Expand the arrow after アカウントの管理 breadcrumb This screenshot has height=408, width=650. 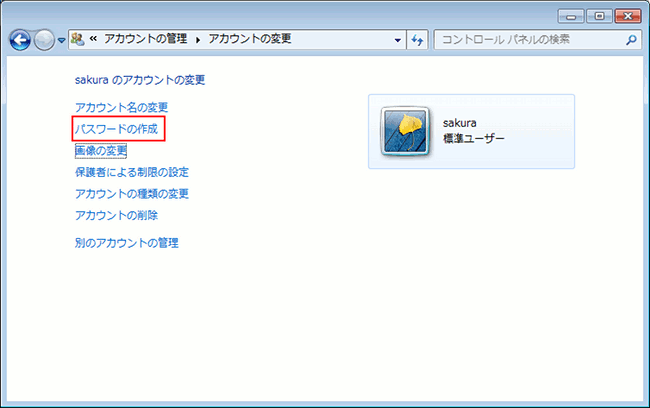click(x=198, y=40)
